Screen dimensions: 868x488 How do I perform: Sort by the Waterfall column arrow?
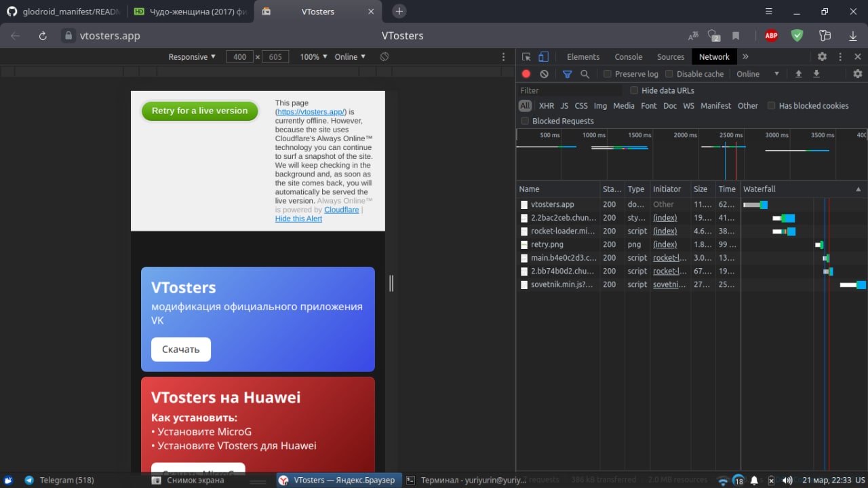858,189
